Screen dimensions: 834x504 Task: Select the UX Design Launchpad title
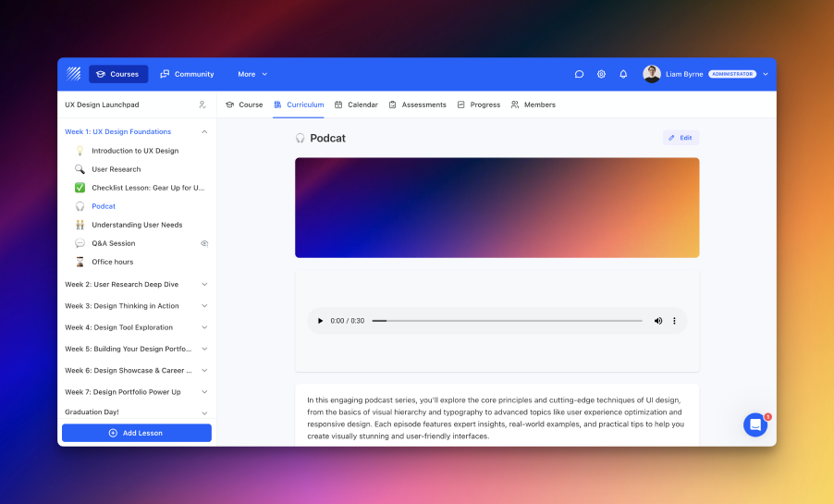(x=102, y=104)
